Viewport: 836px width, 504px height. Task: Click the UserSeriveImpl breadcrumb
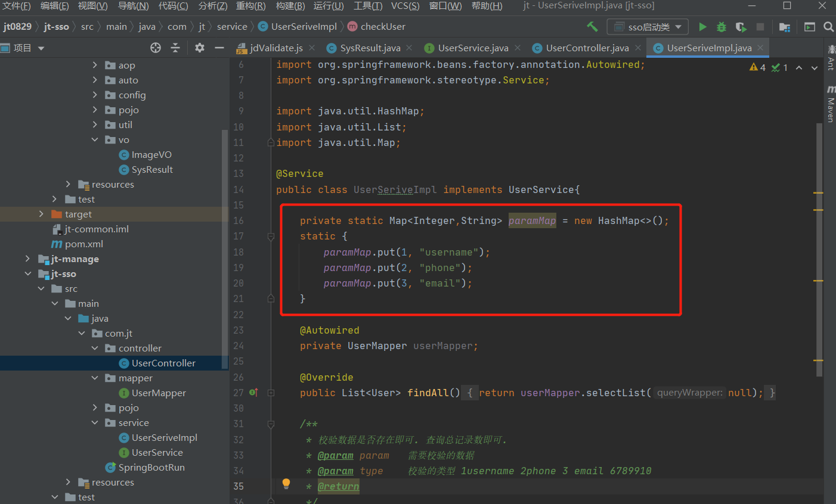coord(298,27)
